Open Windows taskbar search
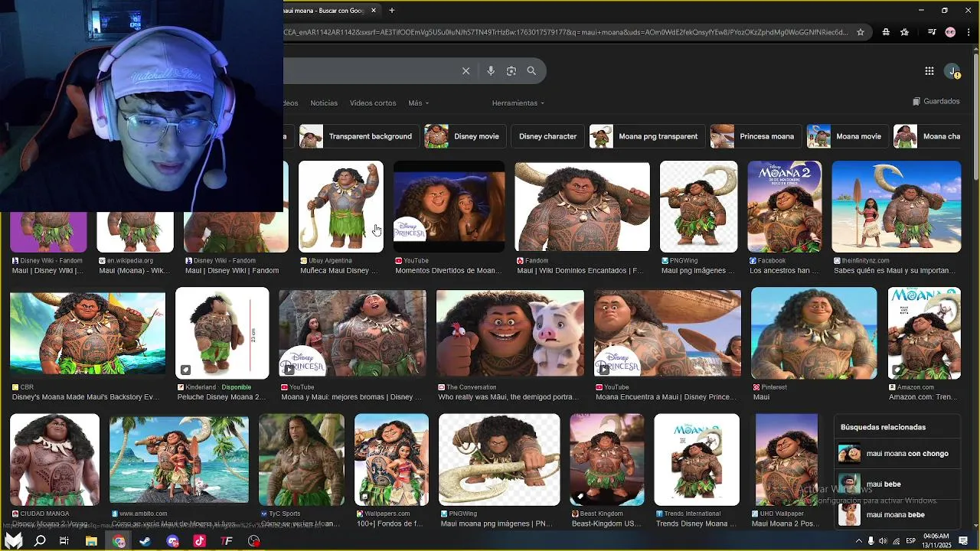The width and height of the screenshot is (980, 551). 40,541
